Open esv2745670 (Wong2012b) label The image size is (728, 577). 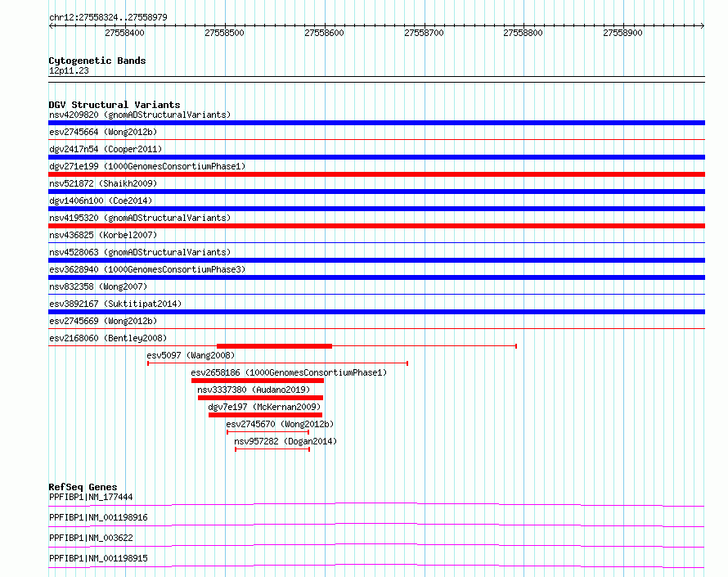[x=280, y=424]
